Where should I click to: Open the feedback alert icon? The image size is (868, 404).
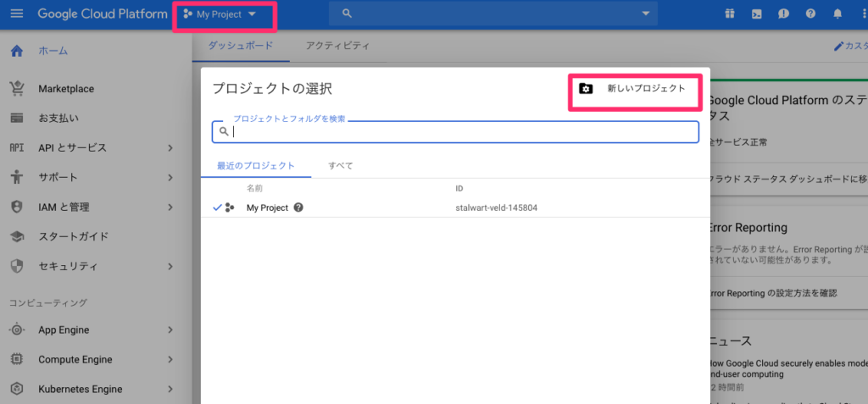pos(783,14)
